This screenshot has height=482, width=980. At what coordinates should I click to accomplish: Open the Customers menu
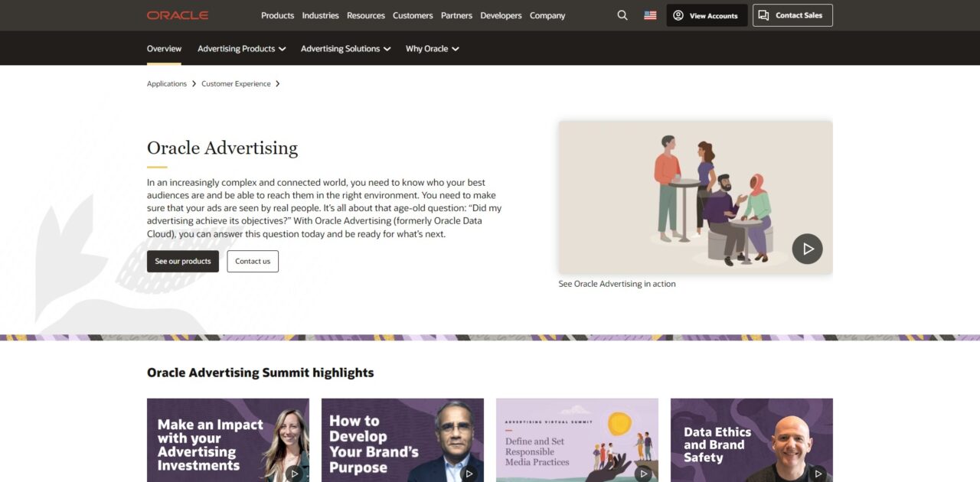pos(413,15)
